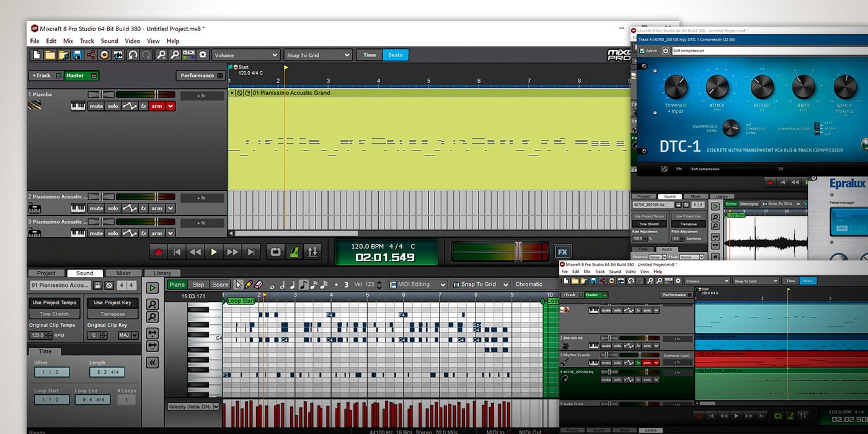Click the fast forward transport button
This screenshot has width=868, height=434.
tap(232, 252)
